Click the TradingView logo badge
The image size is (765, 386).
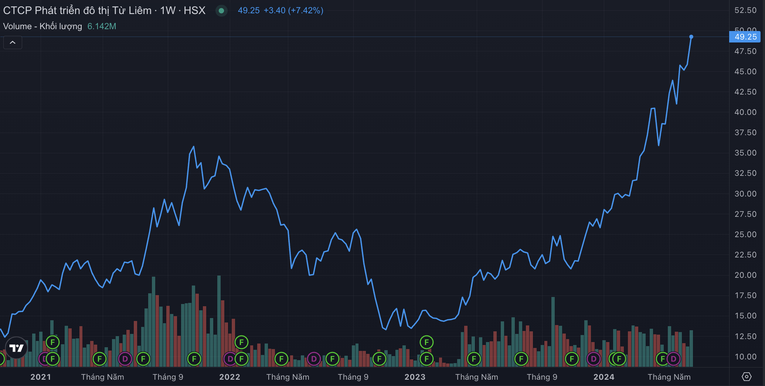pyautogui.click(x=16, y=348)
